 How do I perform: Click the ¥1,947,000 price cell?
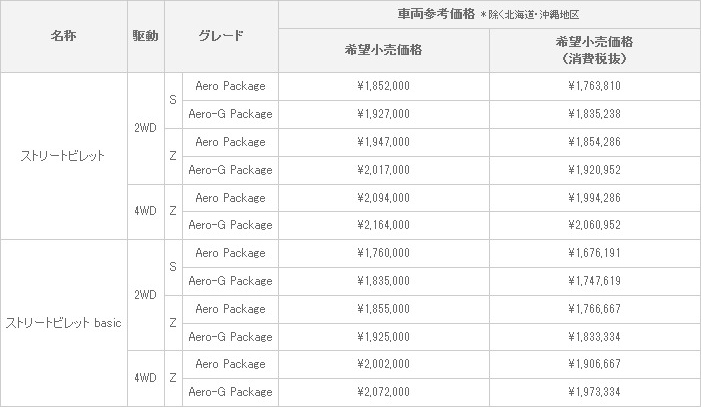coord(384,142)
